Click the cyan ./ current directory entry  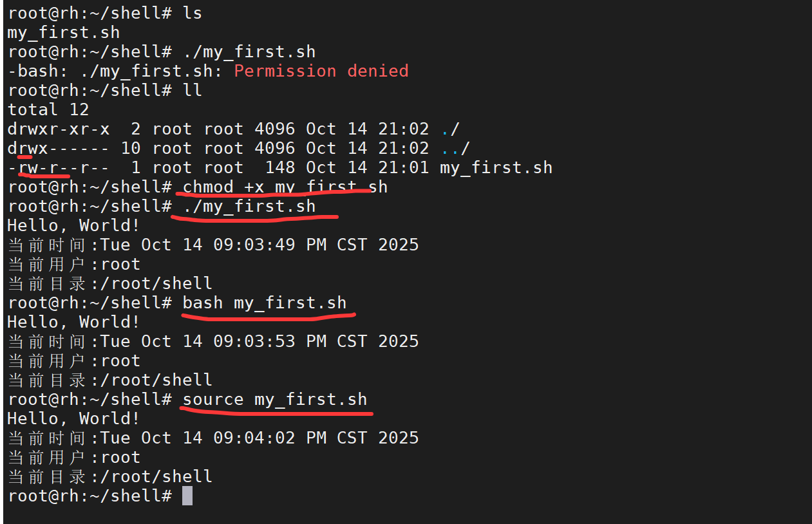tap(450, 129)
